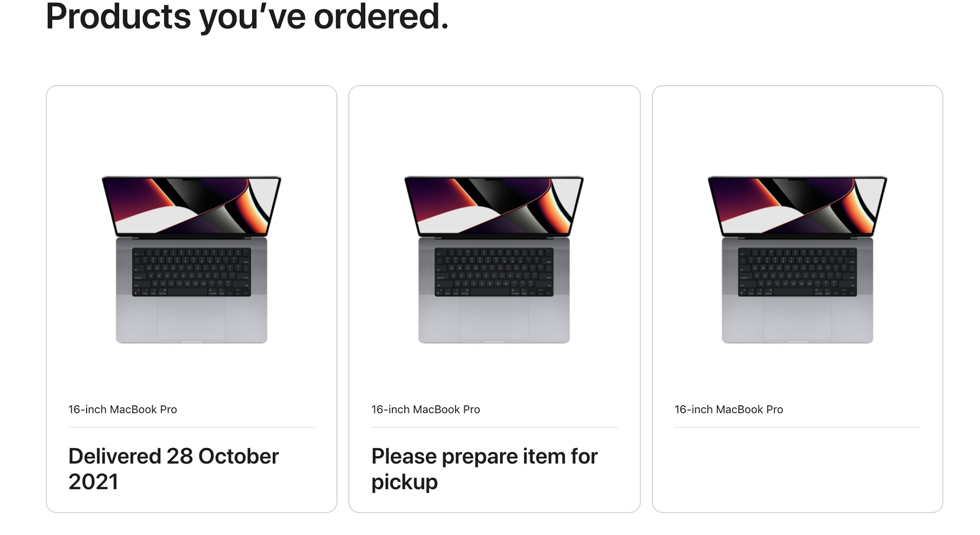Click divider line in the middle card
The height and width of the screenshot is (535, 980).
[494, 427]
